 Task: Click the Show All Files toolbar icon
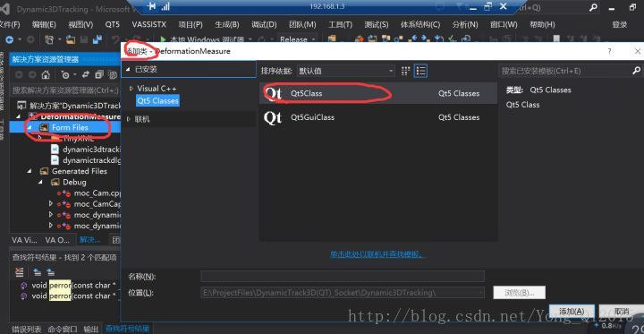point(113,75)
